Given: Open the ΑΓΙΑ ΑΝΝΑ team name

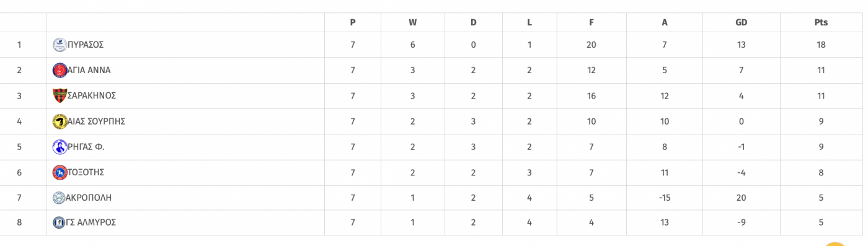Looking at the screenshot, I should pos(89,70).
